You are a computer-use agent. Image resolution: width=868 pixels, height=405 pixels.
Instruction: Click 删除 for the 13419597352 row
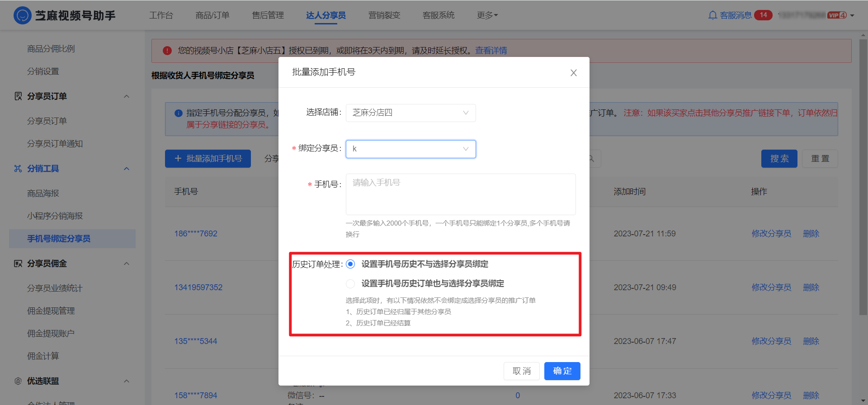tap(811, 287)
